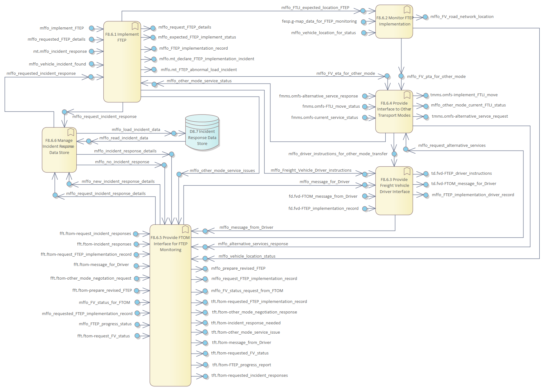Click the bookmark icon on F8.6.1 Implement FTEP
544x392 pixels.
[x=135, y=26]
